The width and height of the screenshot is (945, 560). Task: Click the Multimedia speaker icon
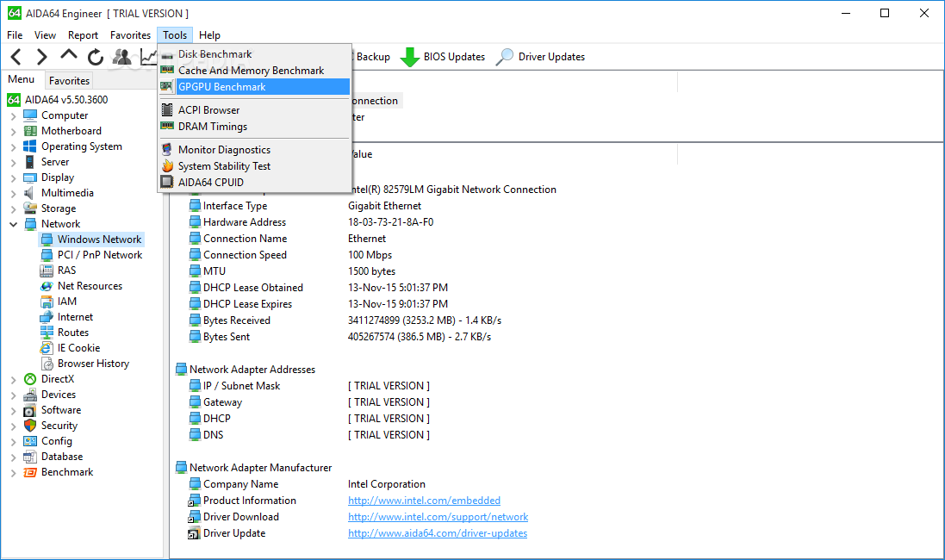29,193
